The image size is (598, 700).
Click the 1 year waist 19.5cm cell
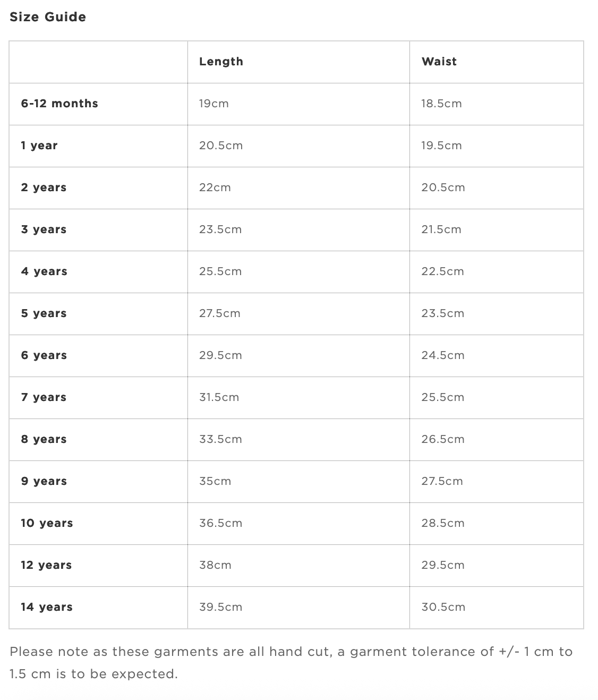[x=497, y=146]
